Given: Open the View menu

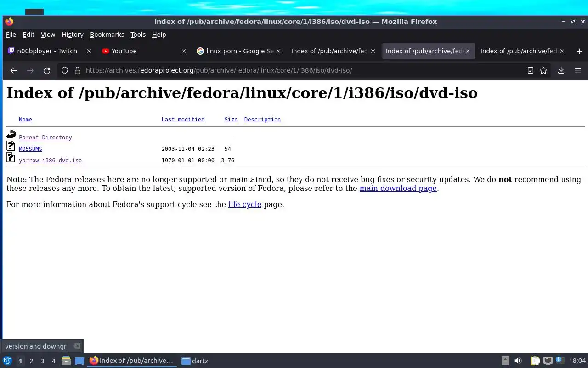Looking at the screenshot, I should (48, 34).
